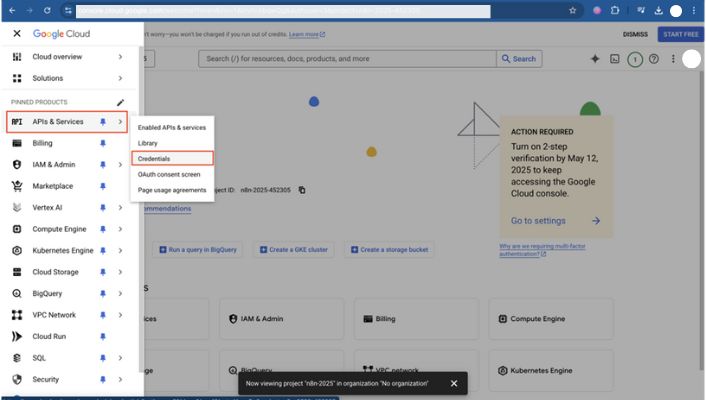Expand APIs & Services submenu chevron
The height and width of the screenshot is (400, 706).
click(120, 122)
